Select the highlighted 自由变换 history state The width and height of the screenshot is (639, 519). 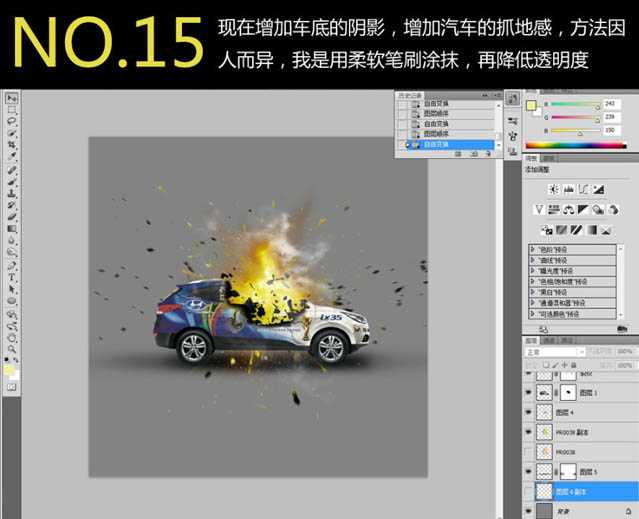pos(450,145)
